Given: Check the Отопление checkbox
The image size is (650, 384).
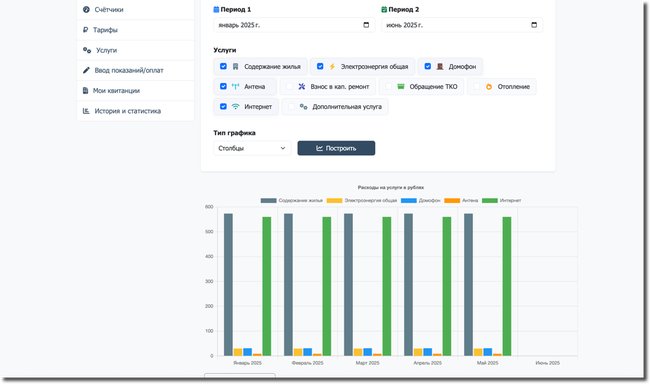Looking at the screenshot, I should tap(477, 86).
